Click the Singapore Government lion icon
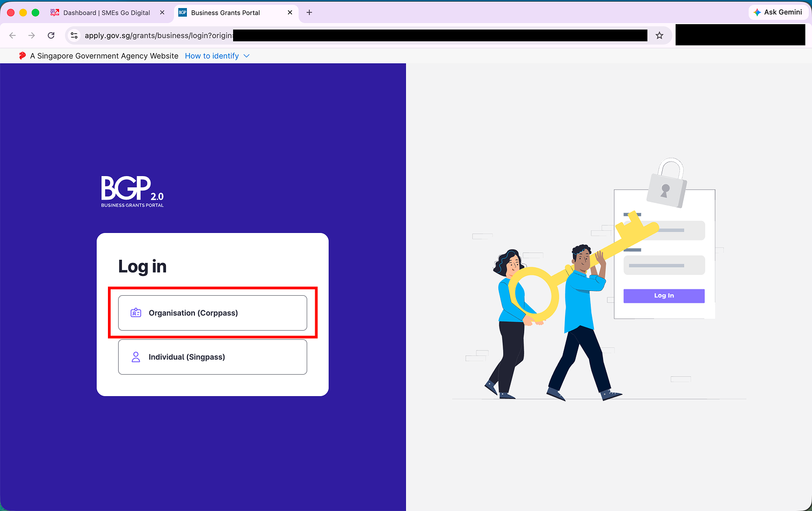Viewport: 812px width, 511px height. point(22,56)
